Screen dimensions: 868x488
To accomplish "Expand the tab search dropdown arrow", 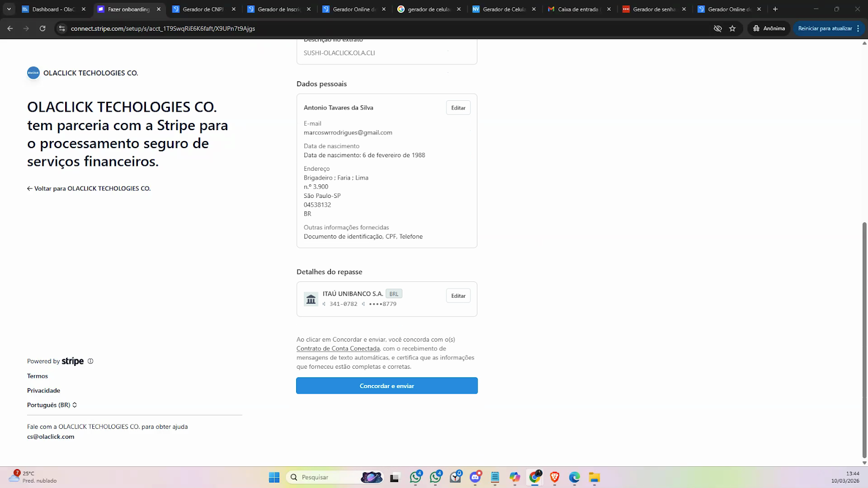I will 9,9.
